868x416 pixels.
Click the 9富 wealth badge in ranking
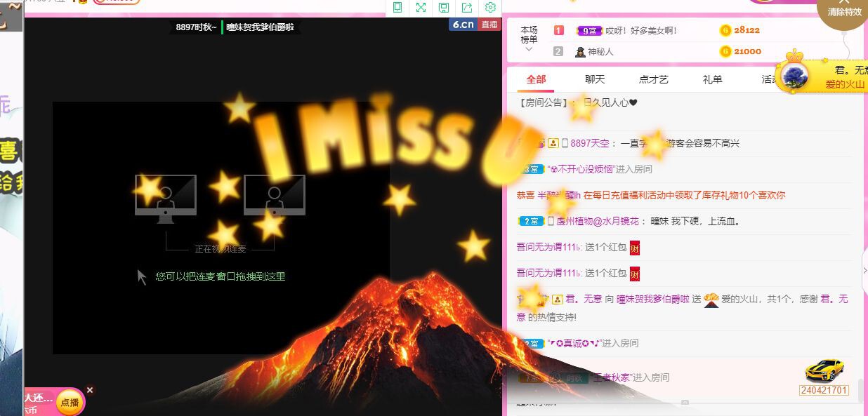click(x=588, y=31)
